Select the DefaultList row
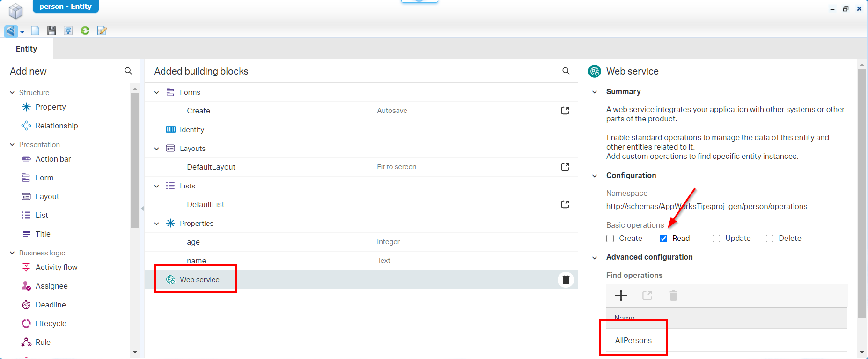Image resolution: width=868 pixels, height=359 pixels. pyautogui.click(x=361, y=204)
